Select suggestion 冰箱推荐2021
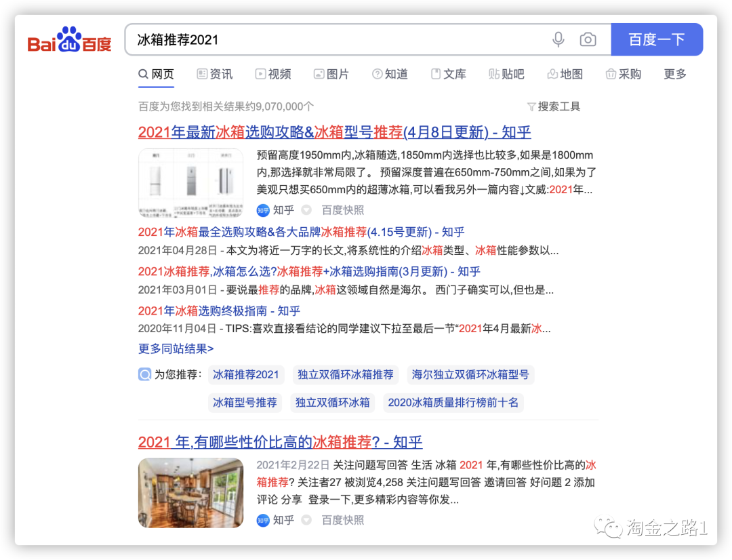Image resolution: width=732 pixels, height=560 pixels. (x=246, y=375)
